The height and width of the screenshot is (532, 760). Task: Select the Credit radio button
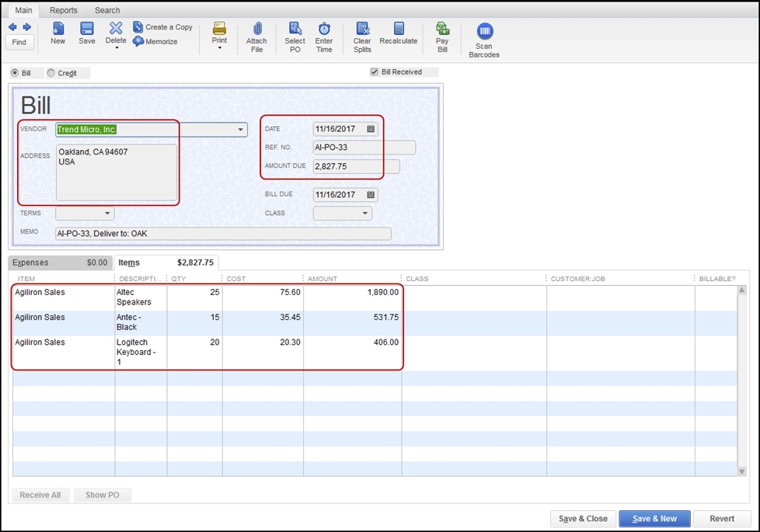pyautogui.click(x=51, y=73)
